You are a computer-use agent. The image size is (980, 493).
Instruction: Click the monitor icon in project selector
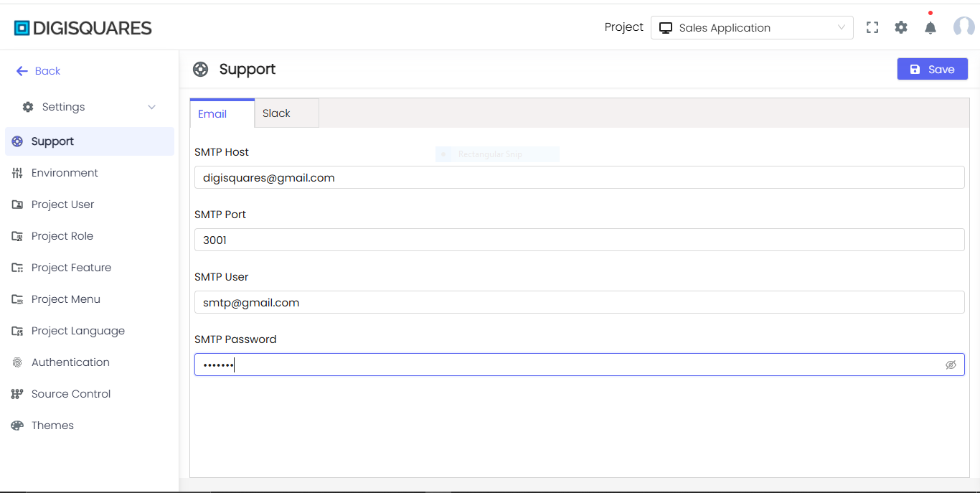[666, 28]
